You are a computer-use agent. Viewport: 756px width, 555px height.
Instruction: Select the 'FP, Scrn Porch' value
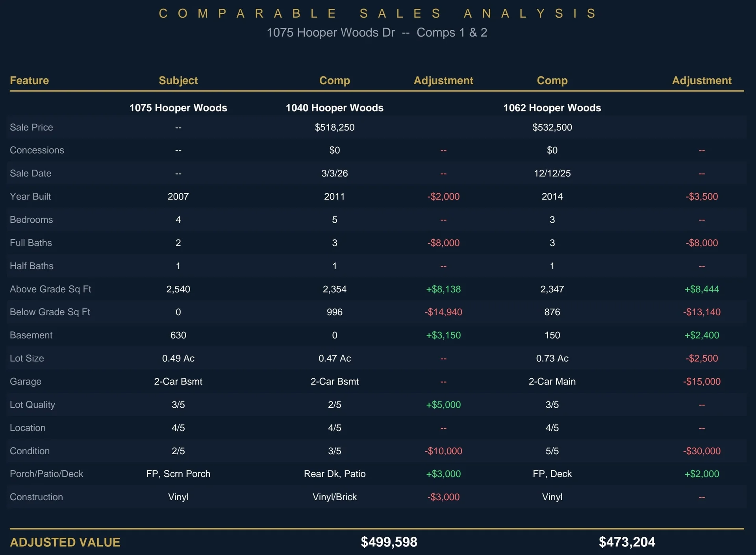pos(178,474)
